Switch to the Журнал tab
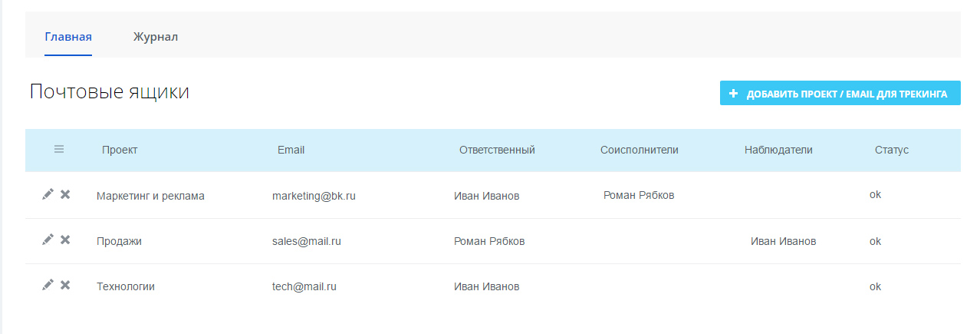980x334 pixels. [x=156, y=37]
